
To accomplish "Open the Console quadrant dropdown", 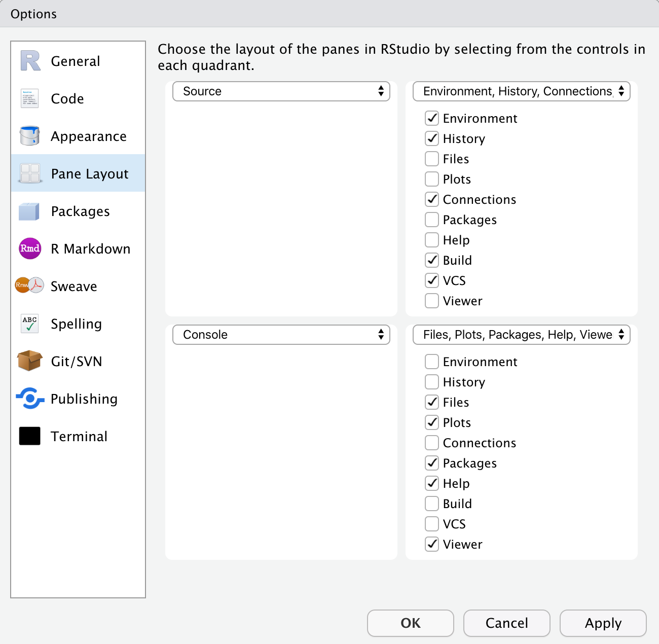I will pyautogui.click(x=281, y=335).
